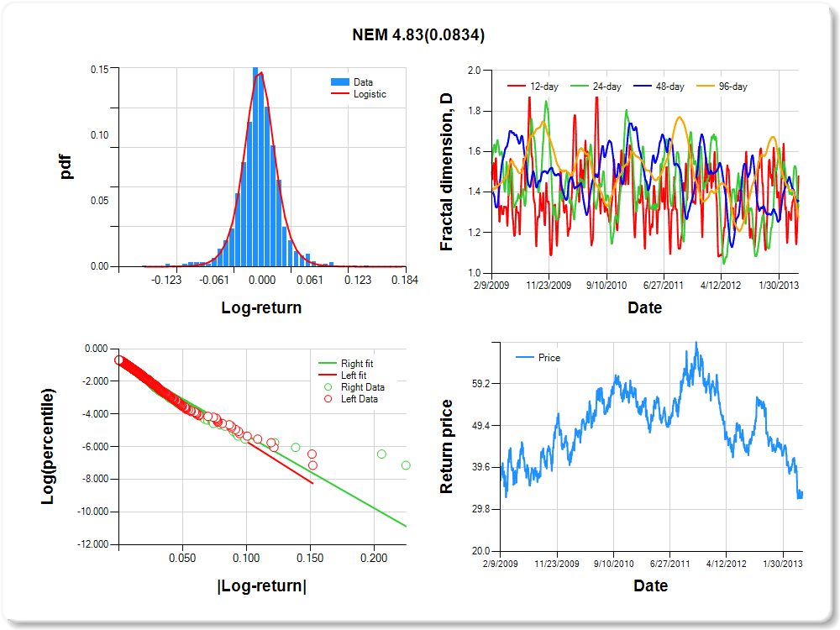This screenshot has width=840, height=630.
Task: Click the Return price axis title
Action: pyautogui.click(x=447, y=446)
